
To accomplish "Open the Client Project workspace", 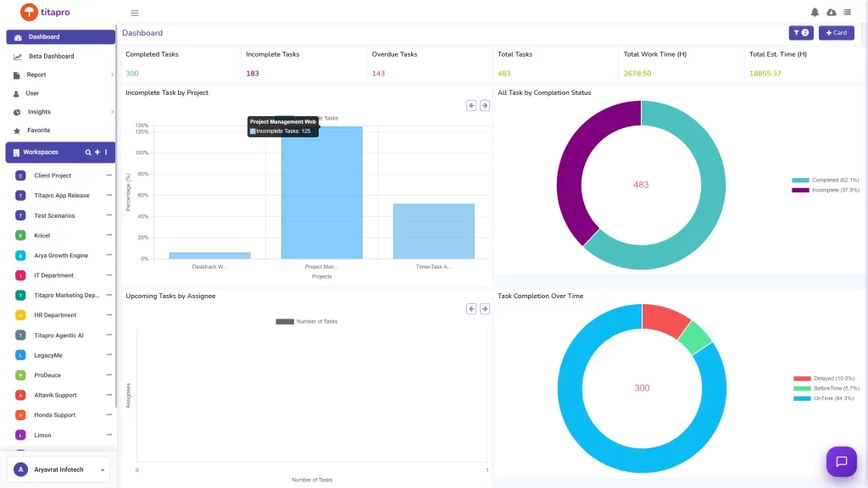I will pyautogui.click(x=53, y=175).
